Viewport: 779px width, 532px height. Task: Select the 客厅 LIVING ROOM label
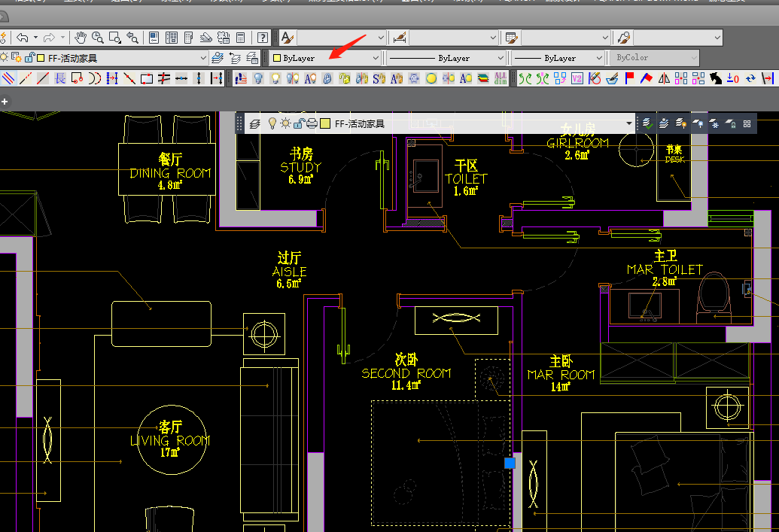170,439
